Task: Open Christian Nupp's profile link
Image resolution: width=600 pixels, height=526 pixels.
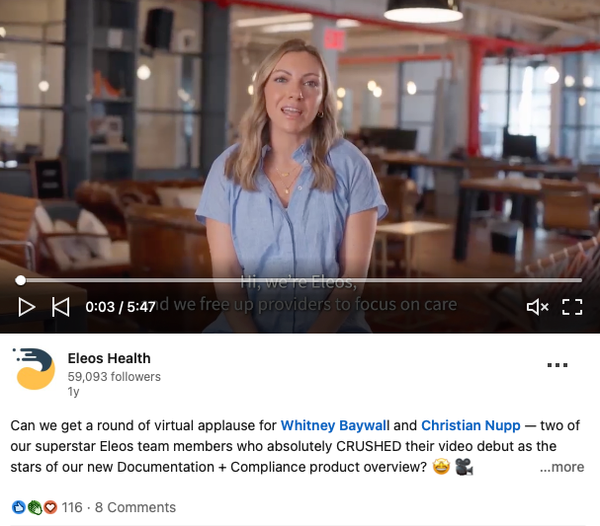Action: click(x=471, y=425)
